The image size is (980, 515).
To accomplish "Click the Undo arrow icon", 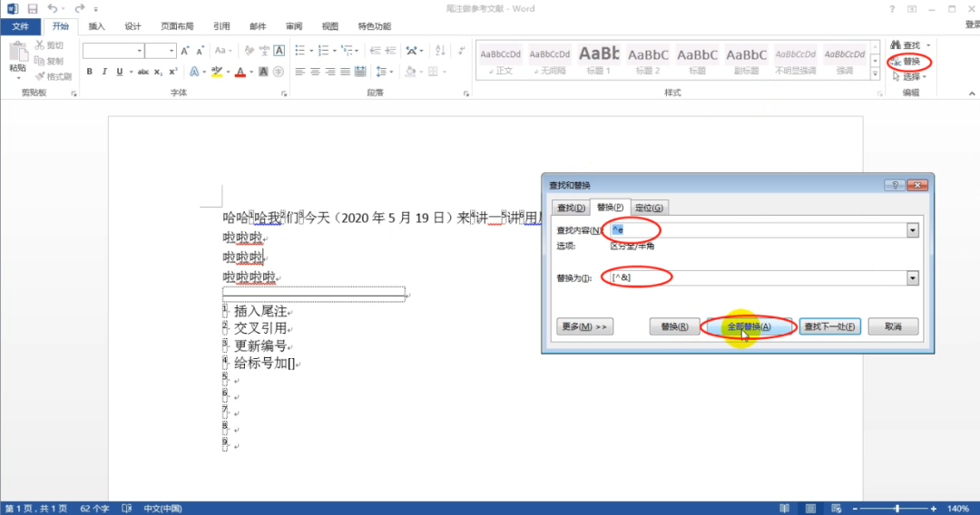I will 52,9.
